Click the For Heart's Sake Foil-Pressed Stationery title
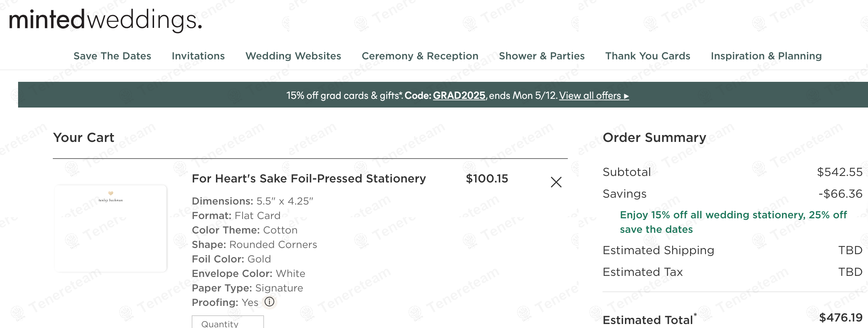Viewport: 868px width, 328px height. point(309,178)
